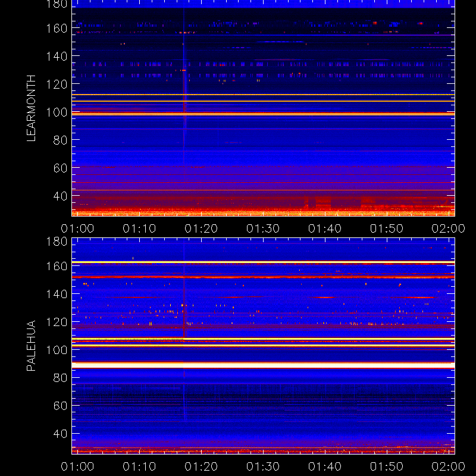This screenshot has height=476, width=476.
Task: Pick the 01:50 time label below Learmonth plot
Action: (386, 228)
